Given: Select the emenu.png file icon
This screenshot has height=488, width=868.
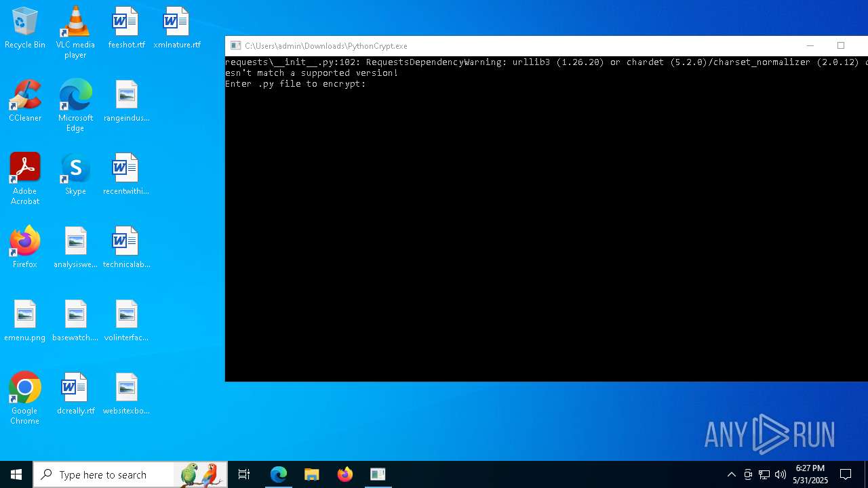Looking at the screenshot, I should click(25, 321).
